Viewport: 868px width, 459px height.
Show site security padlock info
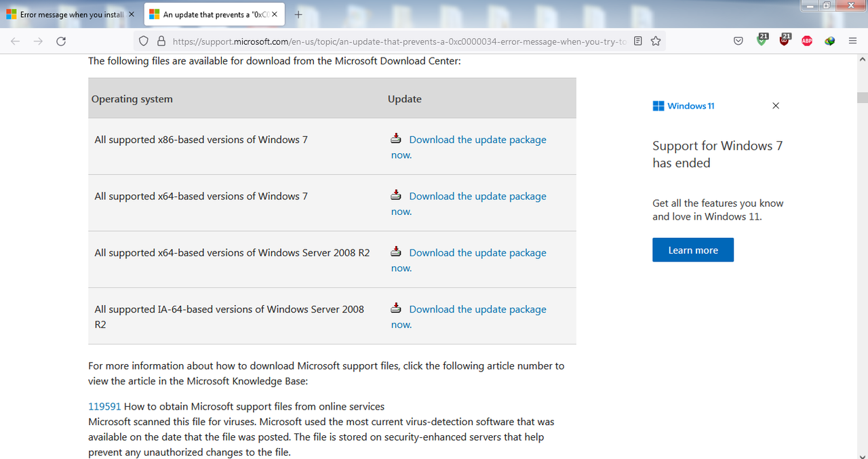161,41
